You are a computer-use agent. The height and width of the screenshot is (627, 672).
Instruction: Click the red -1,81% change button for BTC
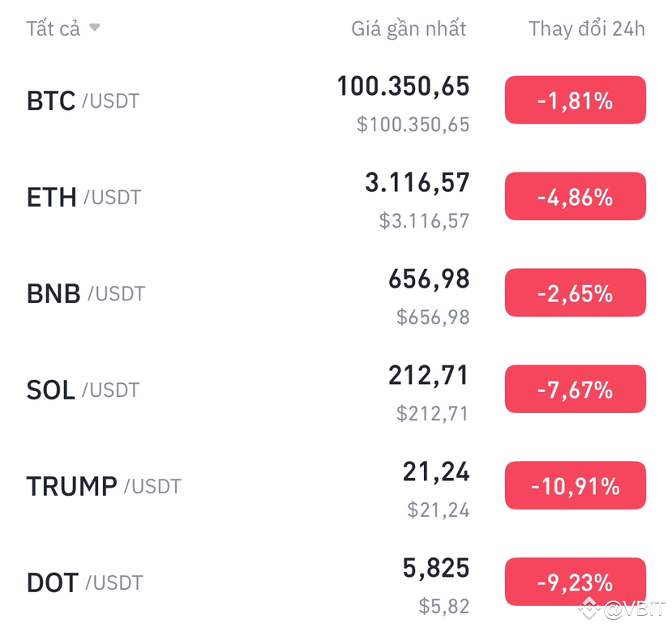(575, 100)
